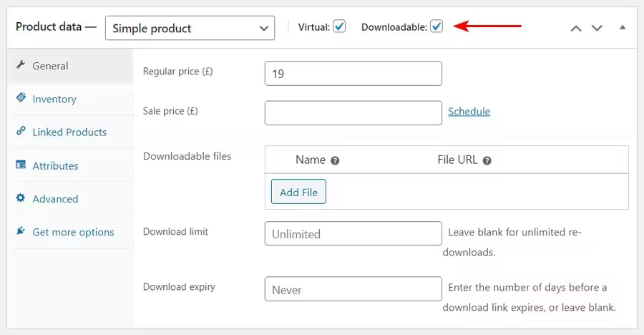Click the list icon beside Attributes
The image size is (644, 335).
tap(21, 165)
